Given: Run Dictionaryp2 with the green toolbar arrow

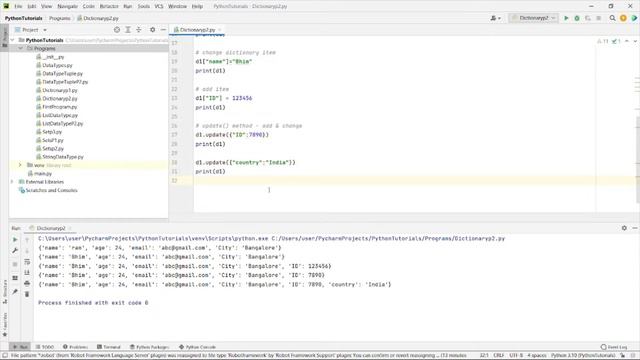Looking at the screenshot, I should pos(566,18).
